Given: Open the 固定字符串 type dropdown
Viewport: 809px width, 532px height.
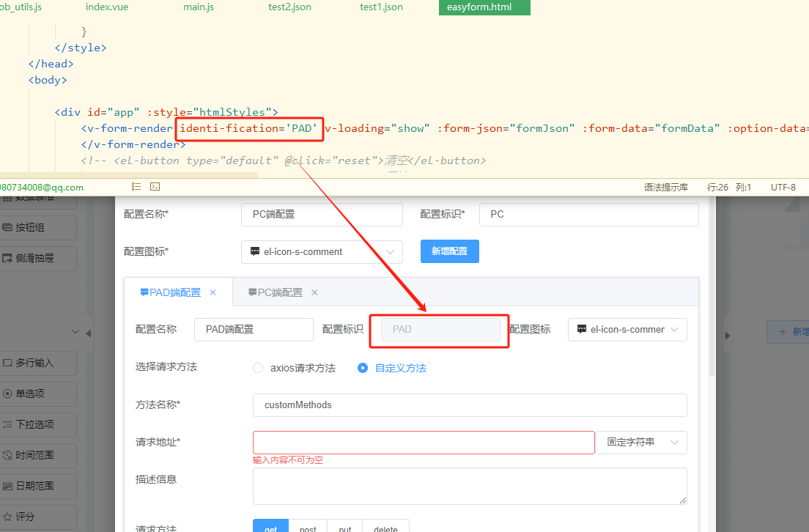Looking at the screenshot, I should click(x=640, y=442).
